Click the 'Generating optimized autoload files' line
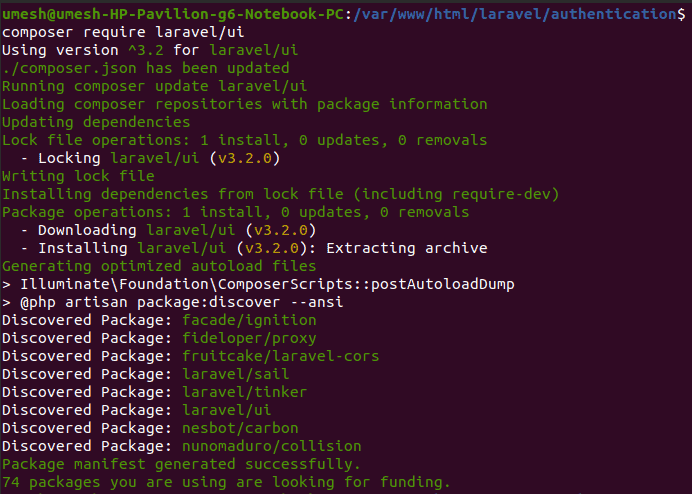Viewport: 692px width, 494px height. 159,266
